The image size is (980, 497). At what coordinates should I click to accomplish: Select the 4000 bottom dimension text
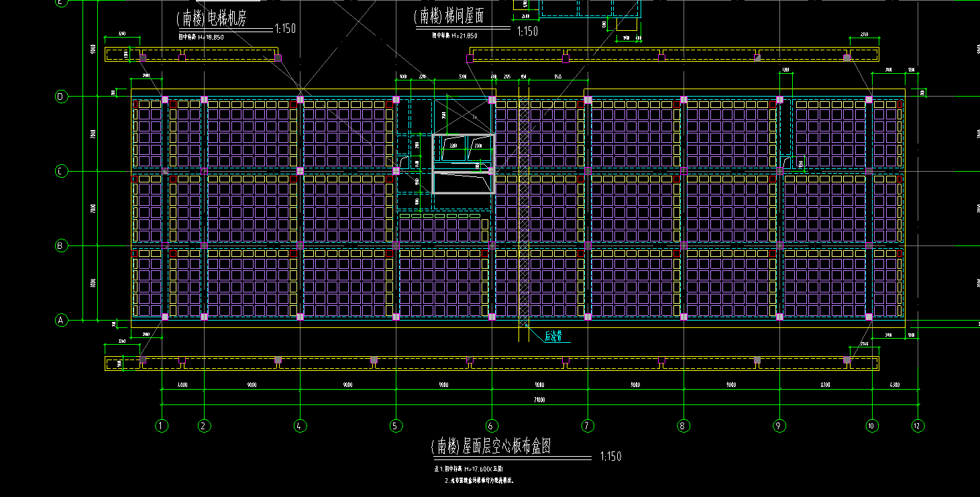182,385
